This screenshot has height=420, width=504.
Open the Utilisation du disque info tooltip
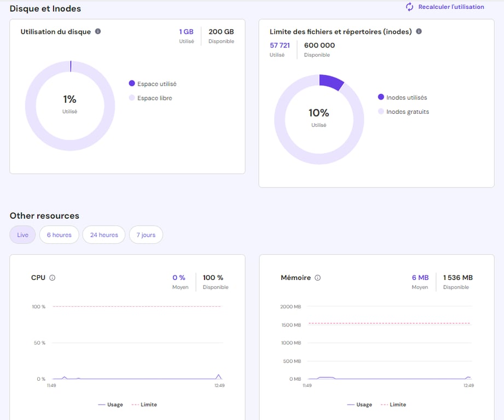(x=99, y=32)
